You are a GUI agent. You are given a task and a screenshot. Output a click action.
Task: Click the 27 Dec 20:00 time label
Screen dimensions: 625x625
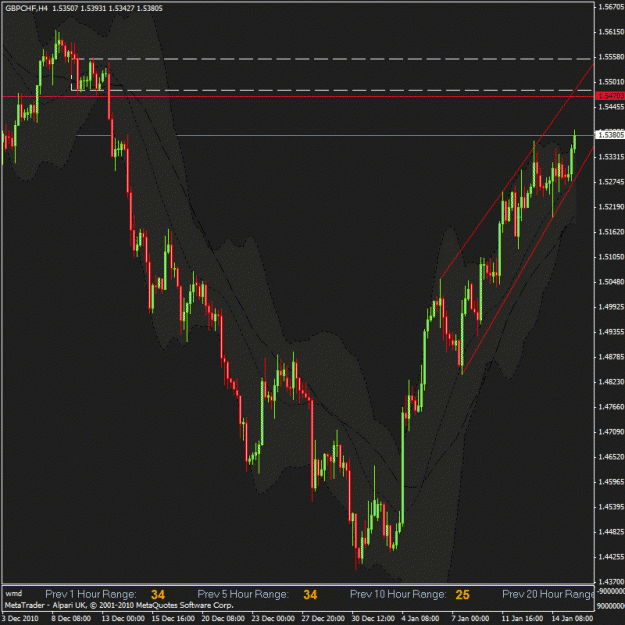click(x=323, y=619)
